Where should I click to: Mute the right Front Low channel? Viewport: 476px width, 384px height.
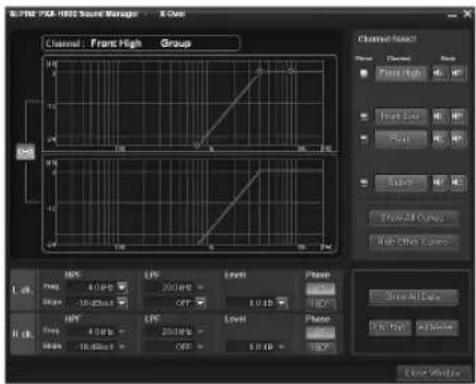[x=458, y=116]
